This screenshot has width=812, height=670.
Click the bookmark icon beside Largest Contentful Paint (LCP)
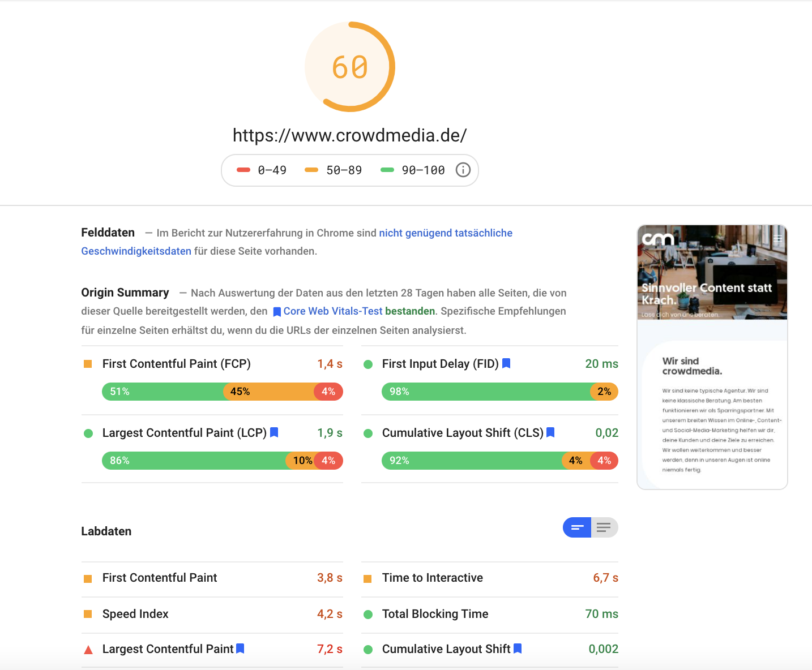pos(274,432)
